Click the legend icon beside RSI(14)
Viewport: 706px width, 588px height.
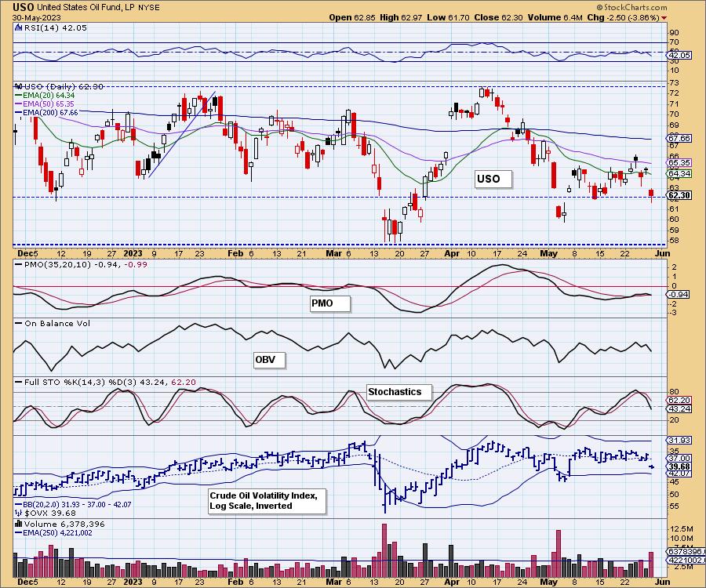point(19,27)
